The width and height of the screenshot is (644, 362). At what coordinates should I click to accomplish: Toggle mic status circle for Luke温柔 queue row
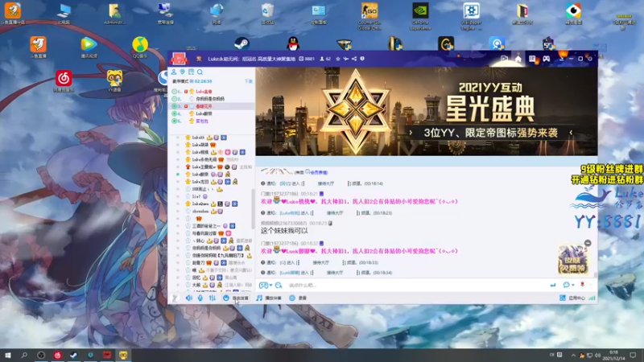[175, 113]
